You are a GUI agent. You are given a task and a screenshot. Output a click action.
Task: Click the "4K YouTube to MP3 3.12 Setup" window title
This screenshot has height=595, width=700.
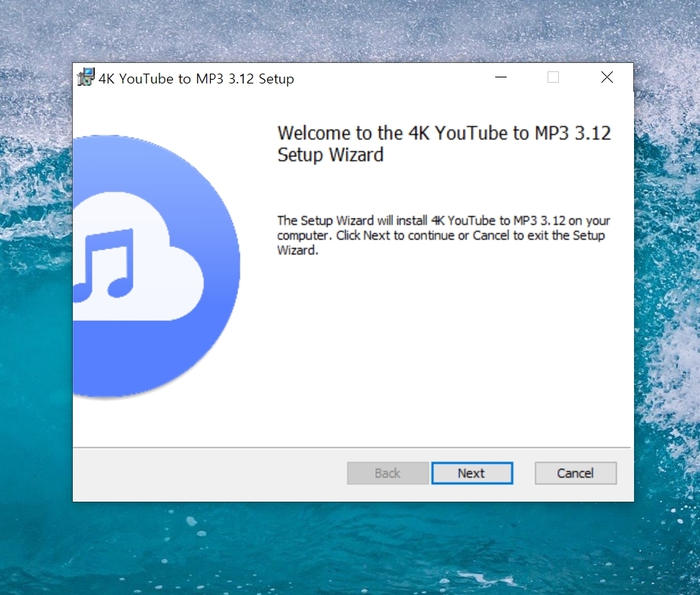coord(196,79)
